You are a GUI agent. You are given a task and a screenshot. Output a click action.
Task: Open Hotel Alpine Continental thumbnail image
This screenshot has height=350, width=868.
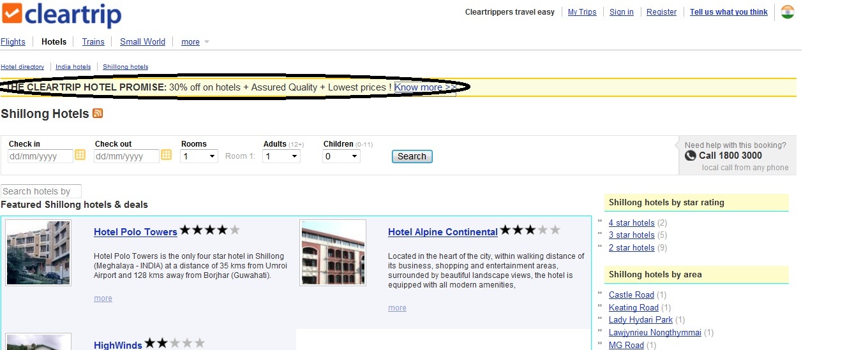pos(333,252)
